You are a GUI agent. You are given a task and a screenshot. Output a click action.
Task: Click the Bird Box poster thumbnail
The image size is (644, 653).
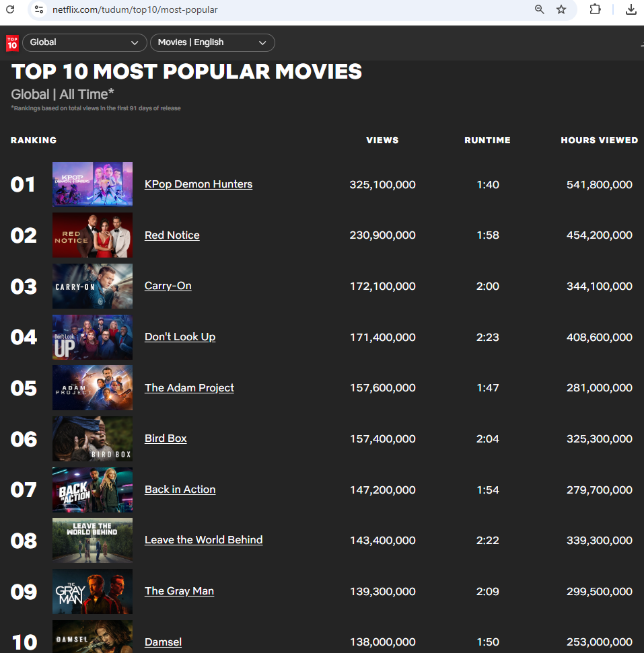93,438
